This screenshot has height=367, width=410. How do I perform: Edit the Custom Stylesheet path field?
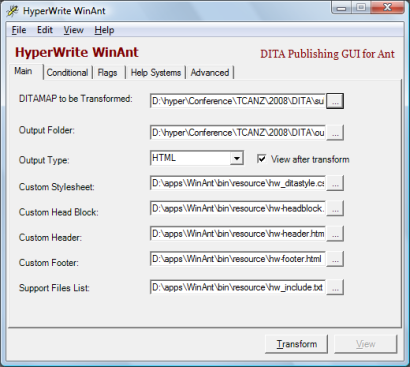pyautogui.click(x=238, y=183)
